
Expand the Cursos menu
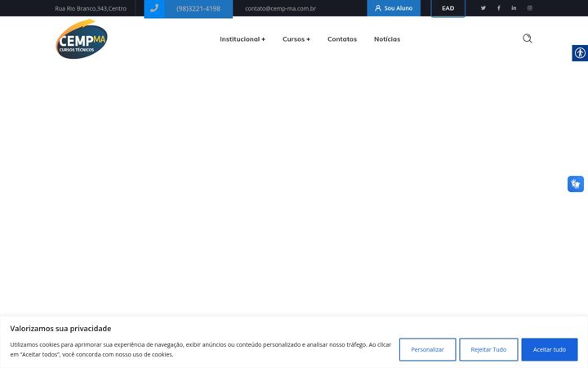click(x=296, y=39)
